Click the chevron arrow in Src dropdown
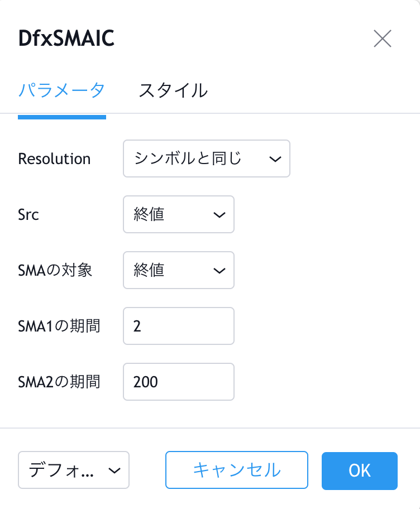This screenshot has width=420, height=509. coord(219,215)
